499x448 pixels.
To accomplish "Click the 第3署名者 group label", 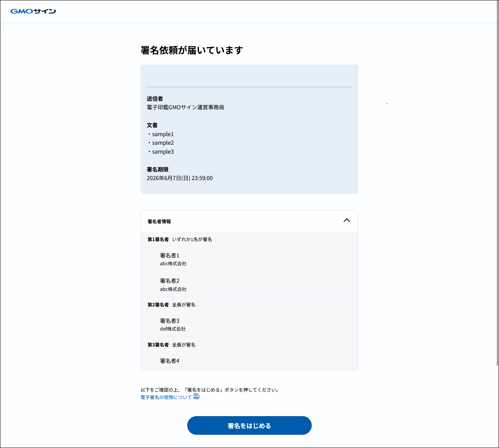I will 158,345.
